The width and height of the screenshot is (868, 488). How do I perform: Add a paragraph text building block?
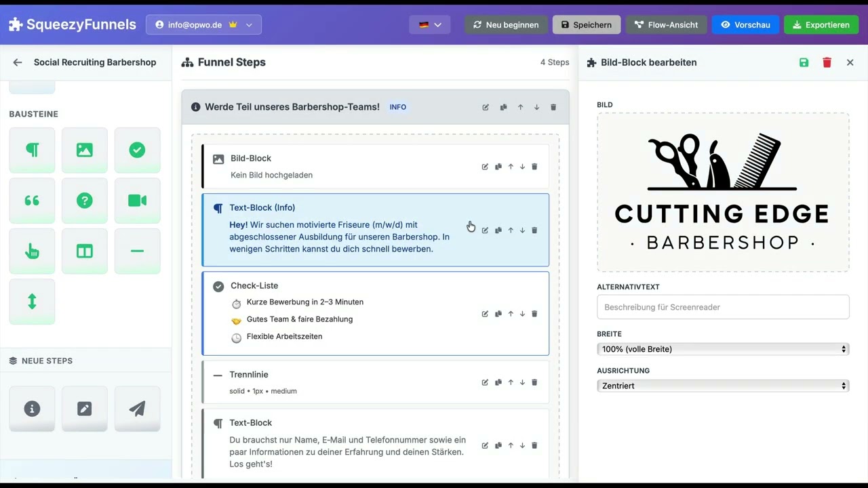(x=32, y=150)
